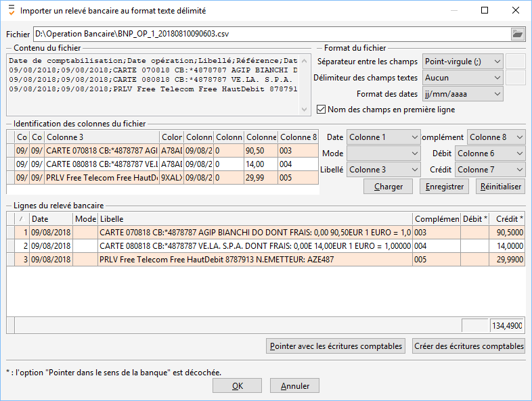Click cell '14,00' in column identification grid
Image resolution: width=532 pixels, height=401 pixels.
point(261,164)
